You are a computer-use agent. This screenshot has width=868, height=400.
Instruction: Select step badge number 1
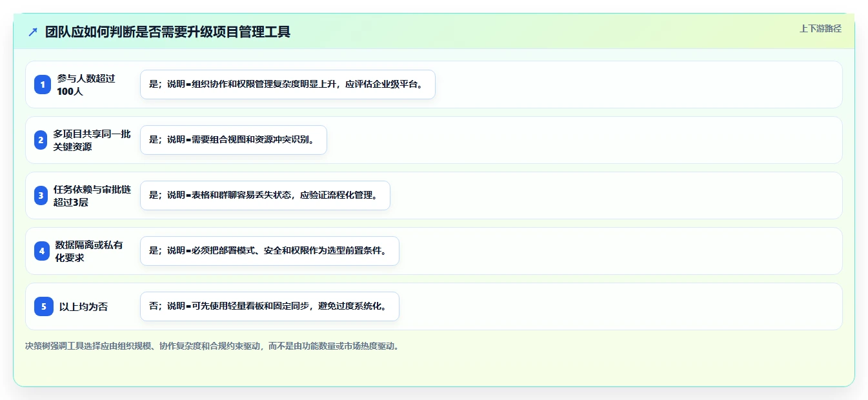coord(43,85)
